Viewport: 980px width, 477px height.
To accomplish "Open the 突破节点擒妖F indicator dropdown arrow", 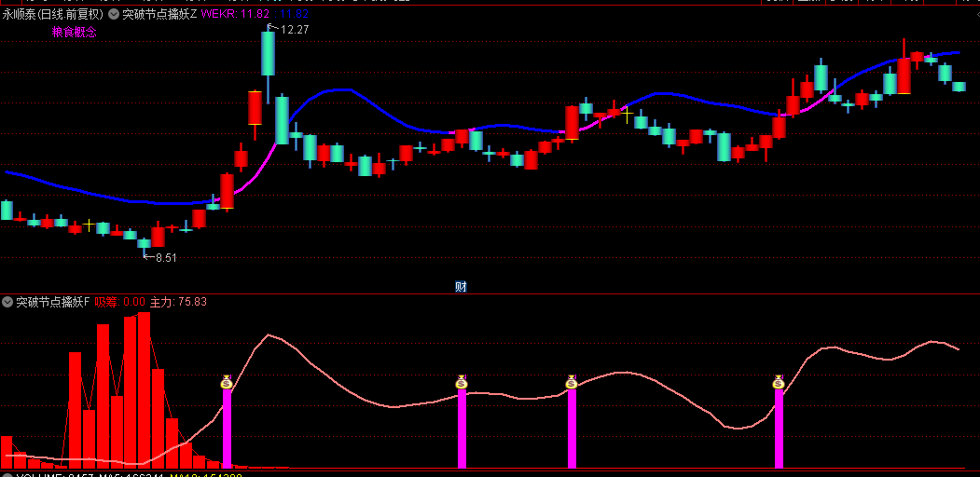I will point(7,302).
